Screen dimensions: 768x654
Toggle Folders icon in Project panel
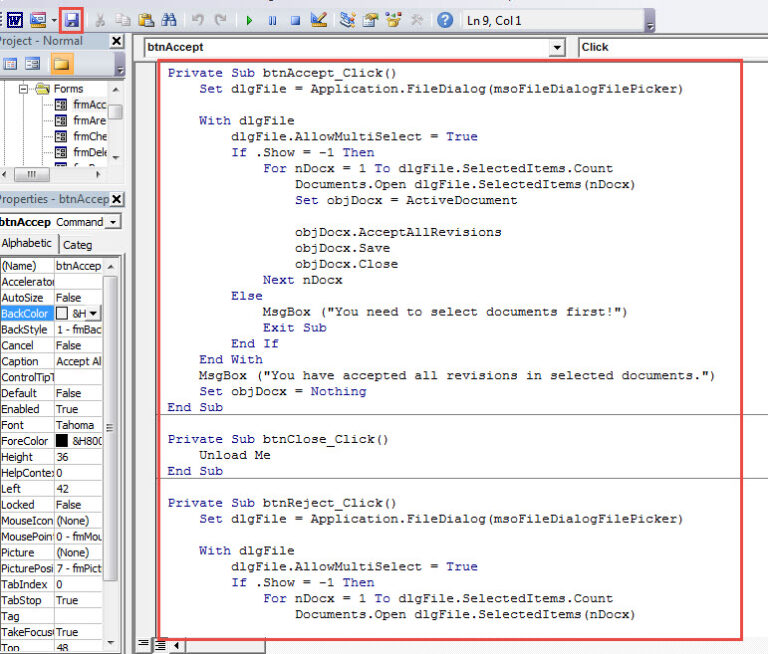point(61,64)
